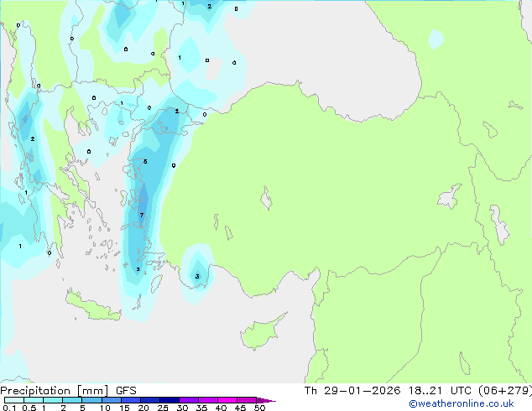Viewport: 532px width, 411px height.
Task: Click the 45–50 mm legend color box
Action: pyautogui.click(x=247, y=400)
